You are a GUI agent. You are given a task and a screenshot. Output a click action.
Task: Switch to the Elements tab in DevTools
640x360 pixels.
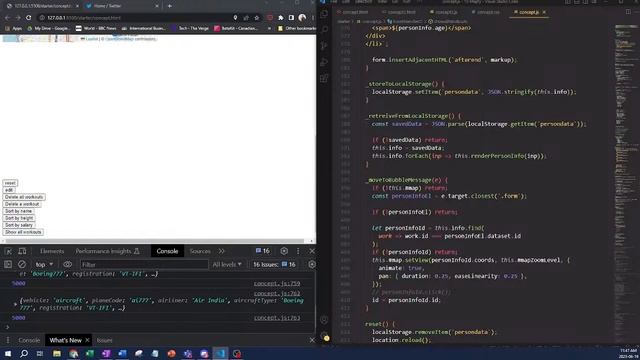coord(52,251)
